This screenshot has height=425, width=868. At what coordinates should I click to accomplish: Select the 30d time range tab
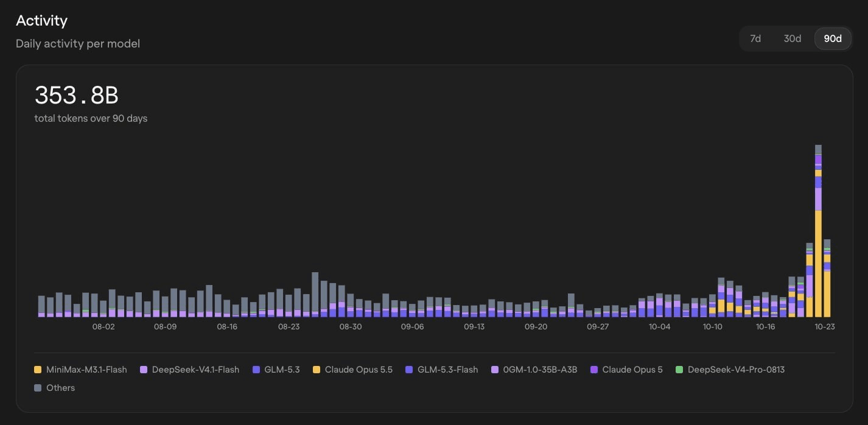tap(792, 38)
